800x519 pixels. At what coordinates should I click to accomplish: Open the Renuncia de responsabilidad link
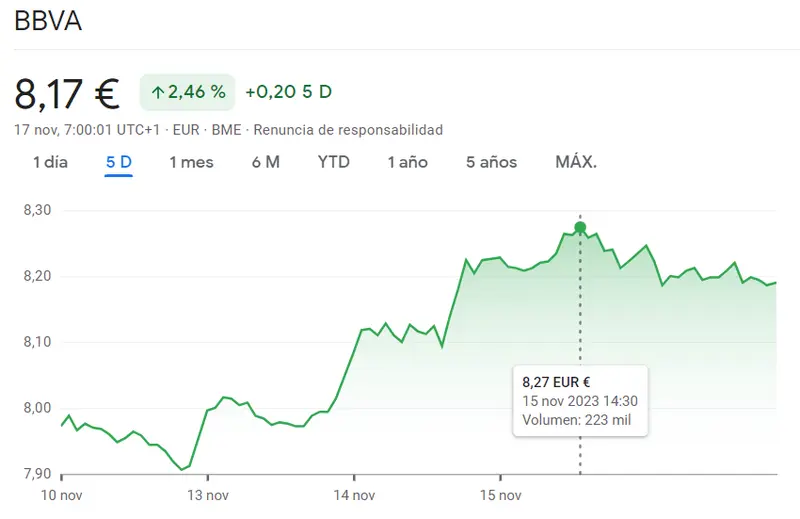(348, 130)
